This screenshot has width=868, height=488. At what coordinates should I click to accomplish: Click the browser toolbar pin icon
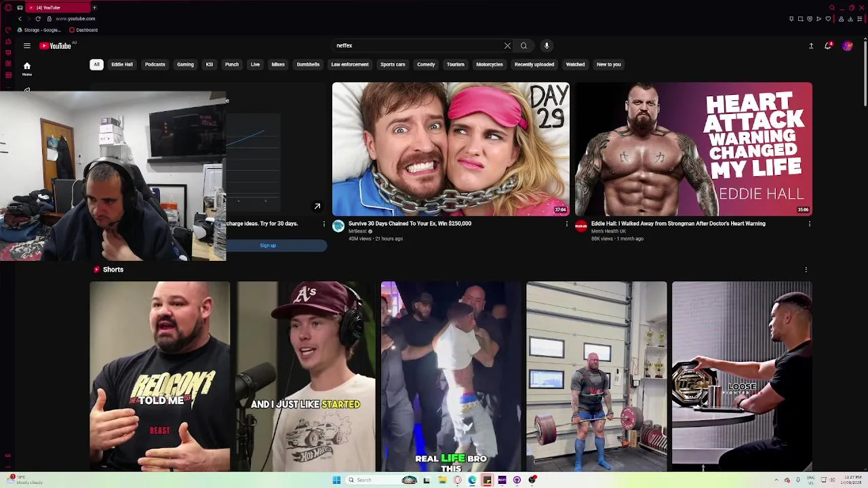(791, 18)
